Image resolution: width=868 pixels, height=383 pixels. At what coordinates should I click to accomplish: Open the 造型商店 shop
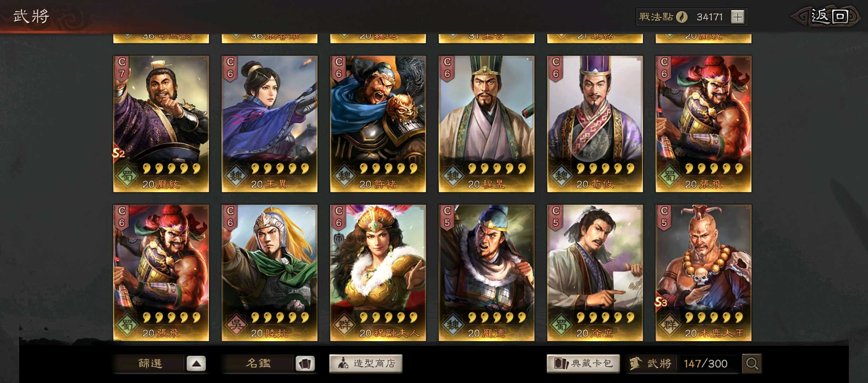click(x=366, y=363)
